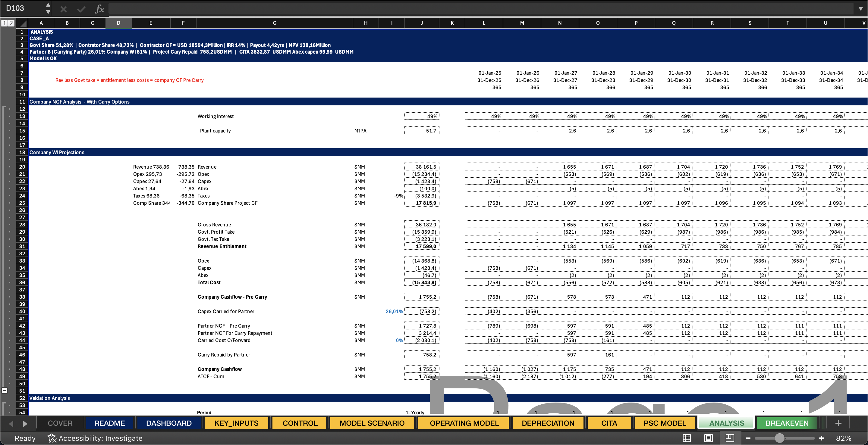Click the zoom slider handle

pos(779,438)
